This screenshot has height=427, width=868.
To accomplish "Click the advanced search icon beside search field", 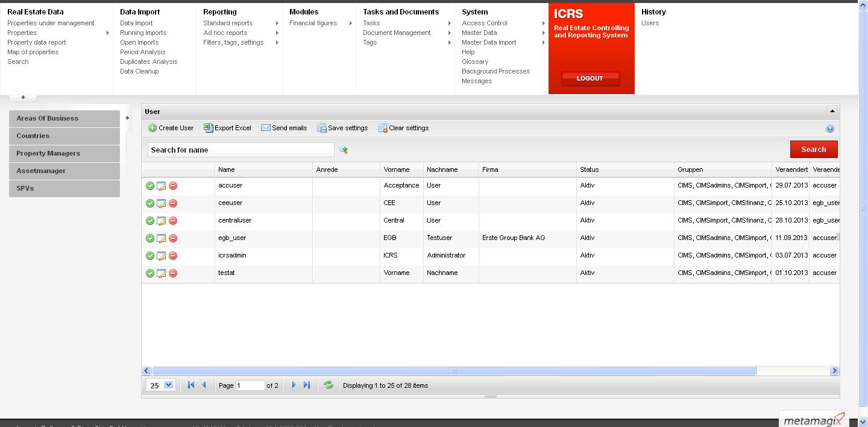I will point(344,150).
